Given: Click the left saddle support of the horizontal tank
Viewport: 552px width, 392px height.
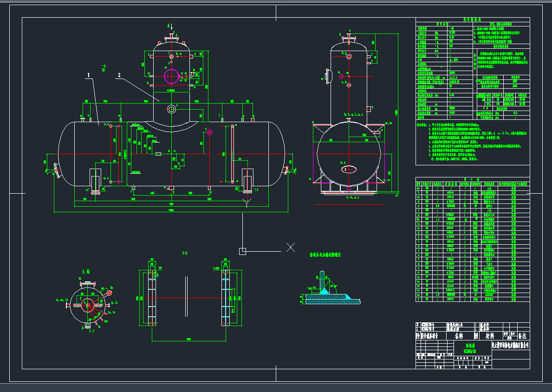Looking at the screenshot, I should click(x=96, y=179).
